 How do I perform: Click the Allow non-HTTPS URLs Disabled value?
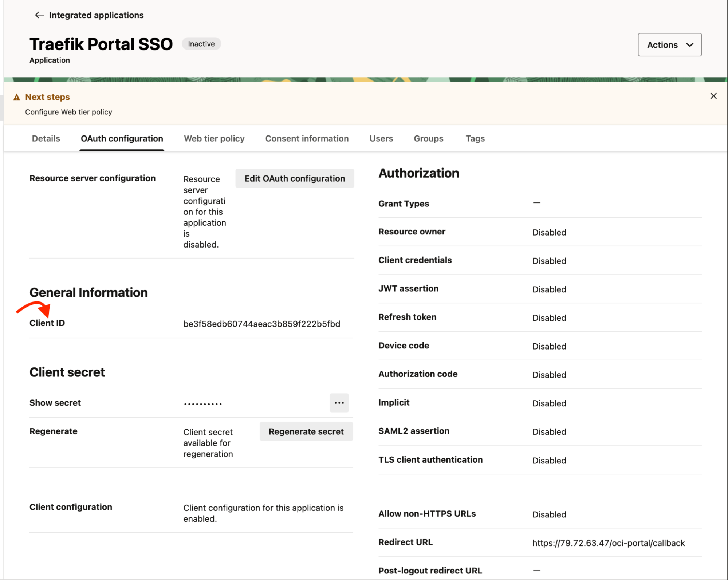549,514
